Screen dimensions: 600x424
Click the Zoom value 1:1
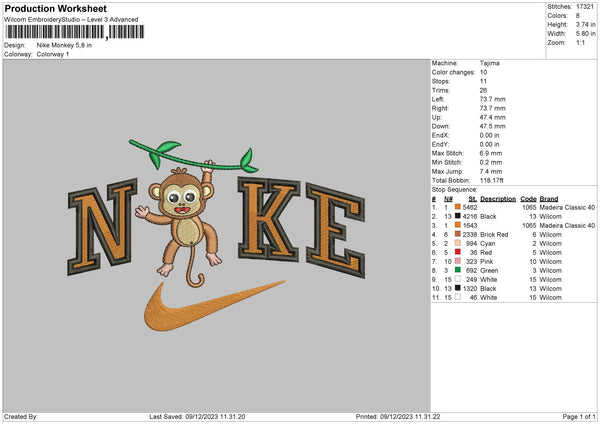coord(580,42)
